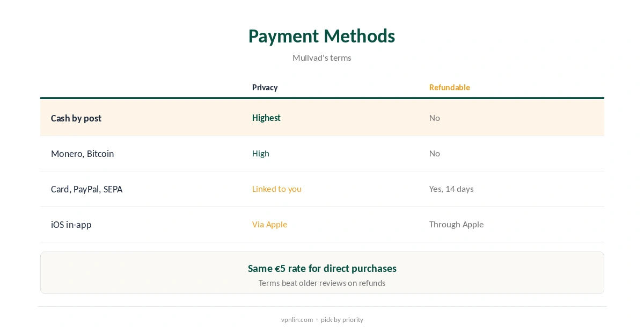This screenshot has width=644, height=330.
Task: Select the "Cash by post" row label
Action: pyautogui.click(x=76, y=118)
